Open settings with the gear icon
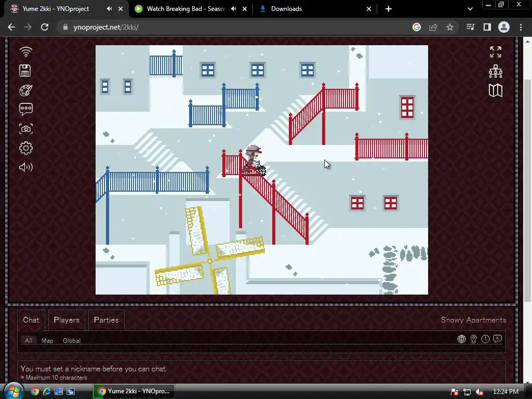532x399 pixels. [26, 148]
